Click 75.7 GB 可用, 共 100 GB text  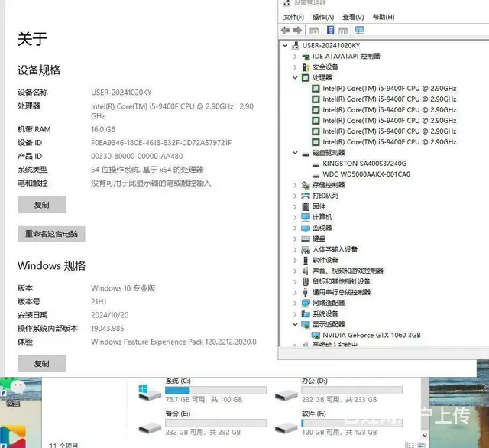(204, 400)
